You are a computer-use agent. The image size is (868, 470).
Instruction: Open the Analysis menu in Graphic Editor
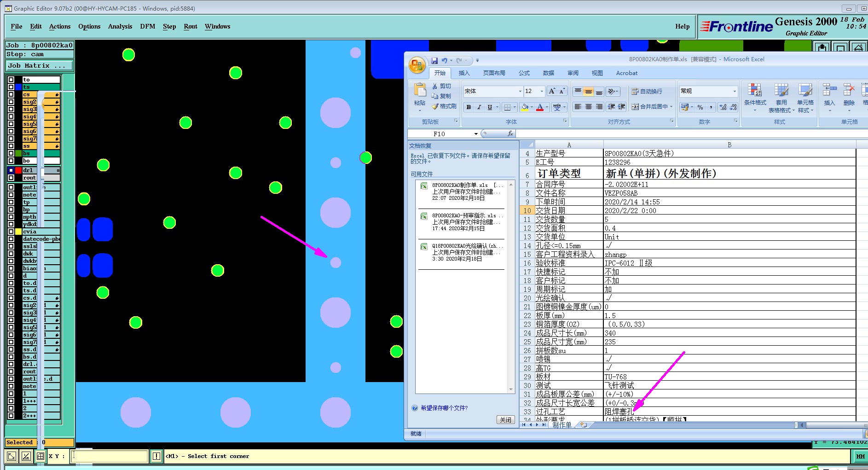(120, 26)
